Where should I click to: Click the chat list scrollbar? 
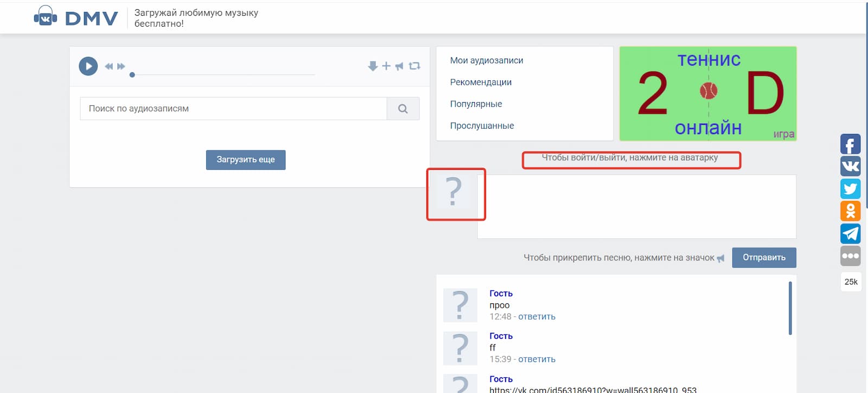click(x=790, y=308)
